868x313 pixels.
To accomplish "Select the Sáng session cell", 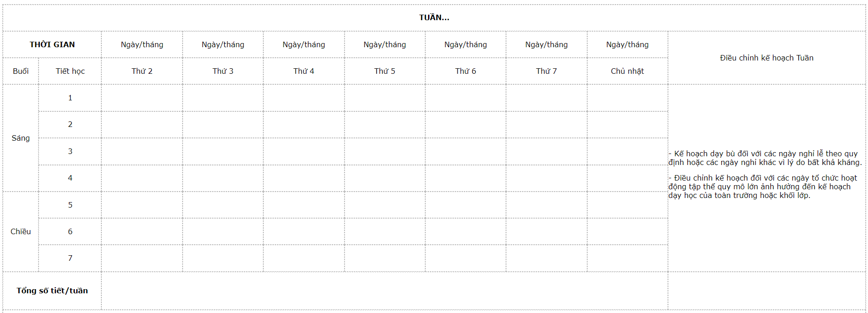I will coord(21,138).
